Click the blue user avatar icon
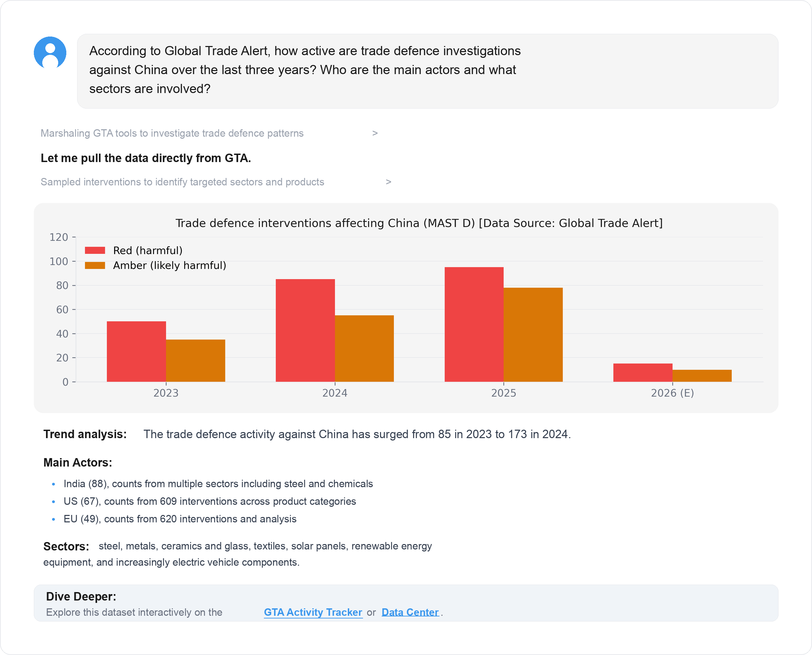The height and width of the screenshot is (655, 812). click(x=50, y=53)
